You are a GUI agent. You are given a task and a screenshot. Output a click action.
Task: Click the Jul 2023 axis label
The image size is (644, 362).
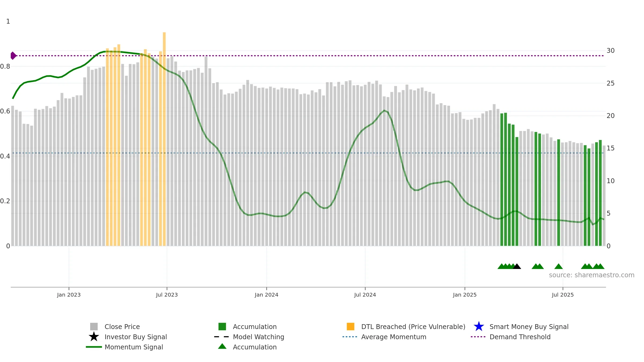pyautogui.click(x=167, y=295)
